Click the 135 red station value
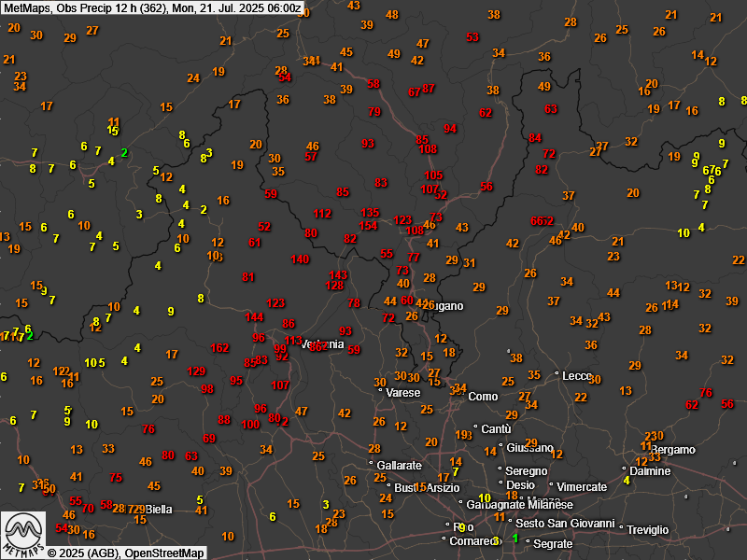This screenshot has height=560, width=747. [x=371, y=213]
